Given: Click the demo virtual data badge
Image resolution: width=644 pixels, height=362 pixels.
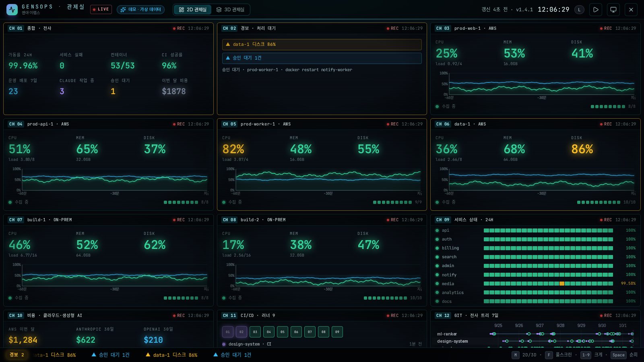Looking at the screenshot, I should coord(140,9).
